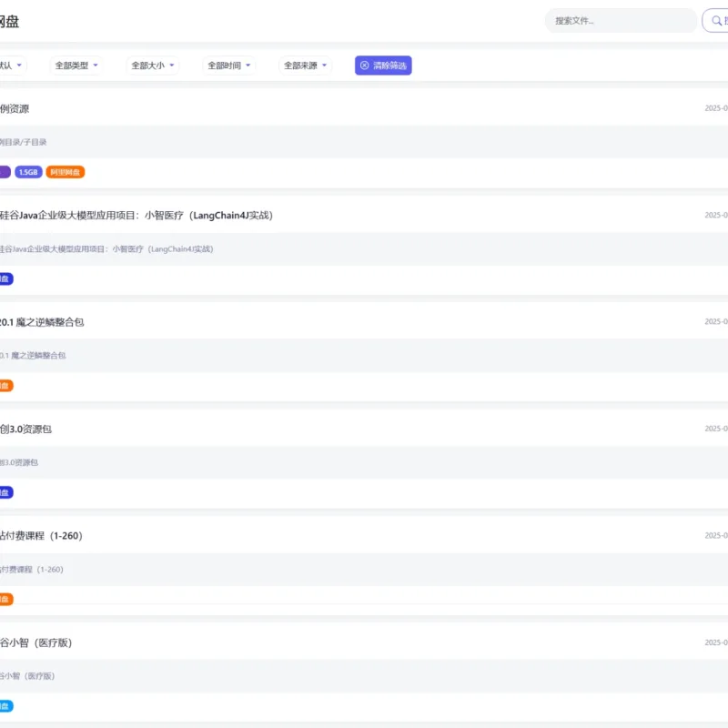Click the magnifier search icon button
728x728 pixels.
point(715,20)
